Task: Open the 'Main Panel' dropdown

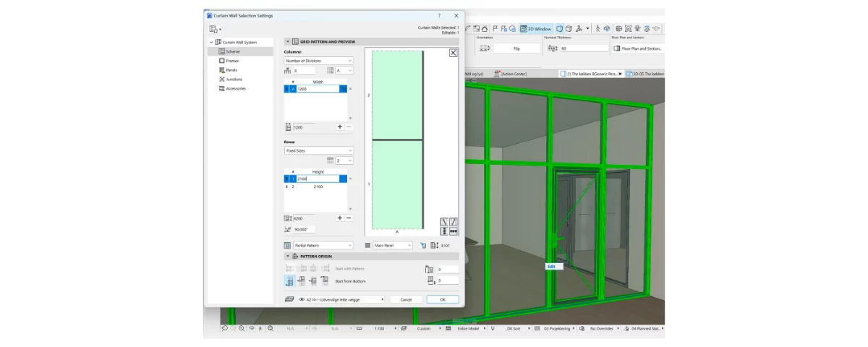Action: tap(392, 246)
